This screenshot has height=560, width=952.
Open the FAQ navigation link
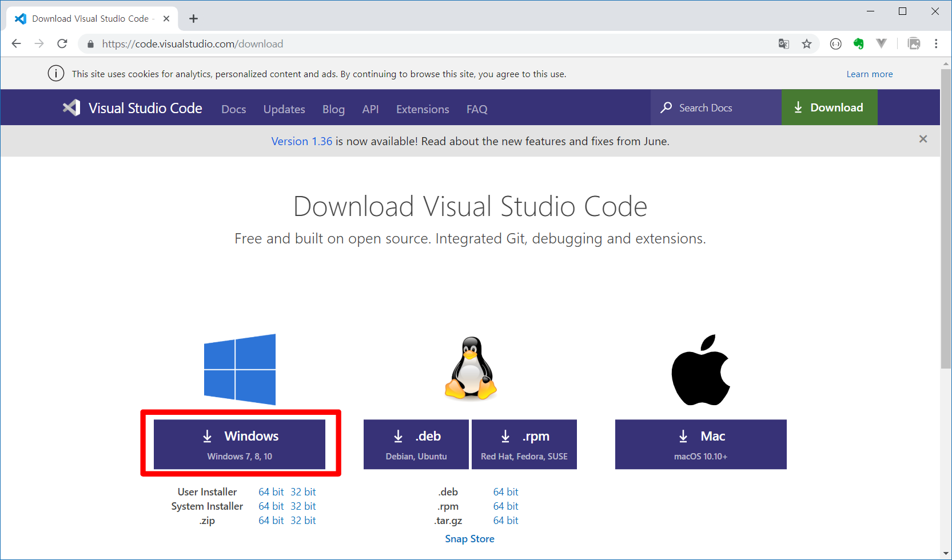[477, 109]
